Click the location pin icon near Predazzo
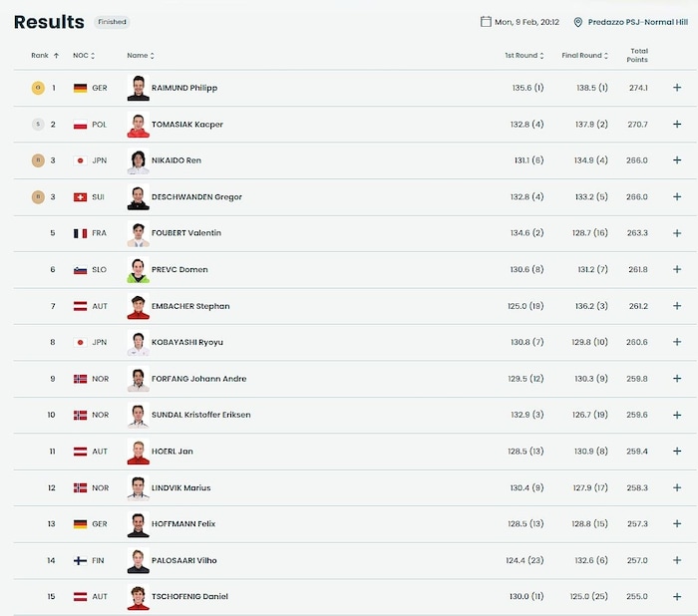This screenshot has width=698, height=616. pyautogui.click(x=578, y=21)
